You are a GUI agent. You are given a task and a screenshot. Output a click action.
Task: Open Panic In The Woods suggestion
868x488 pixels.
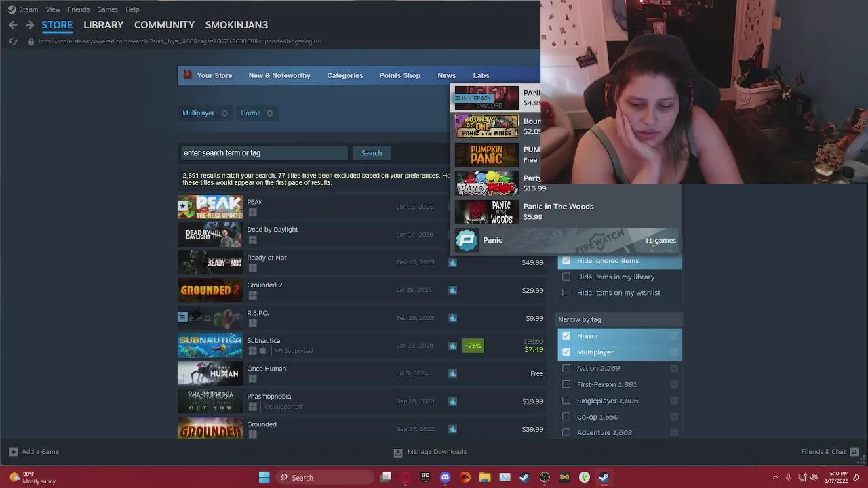coord(565,211)
